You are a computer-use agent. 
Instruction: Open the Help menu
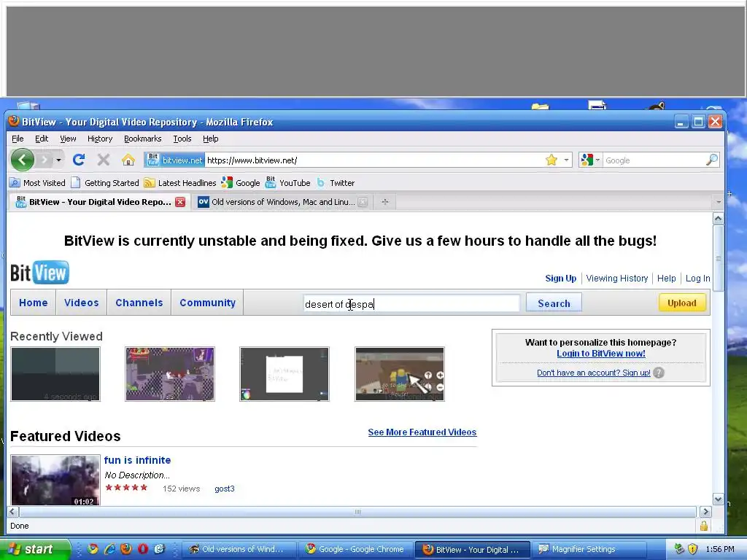point(210,139)
